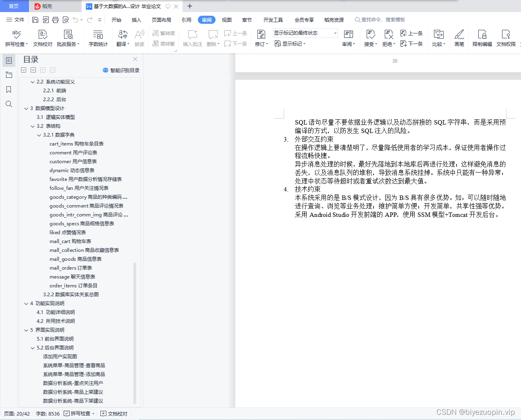521x420 pixels.
Task: Open the sections navigation sidebar icon
Action: (9, 75)
